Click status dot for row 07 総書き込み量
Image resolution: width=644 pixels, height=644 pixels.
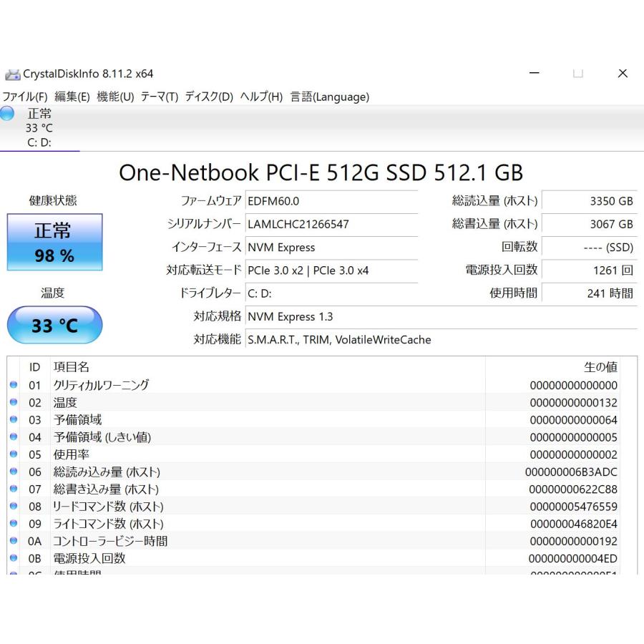point(14,489)
